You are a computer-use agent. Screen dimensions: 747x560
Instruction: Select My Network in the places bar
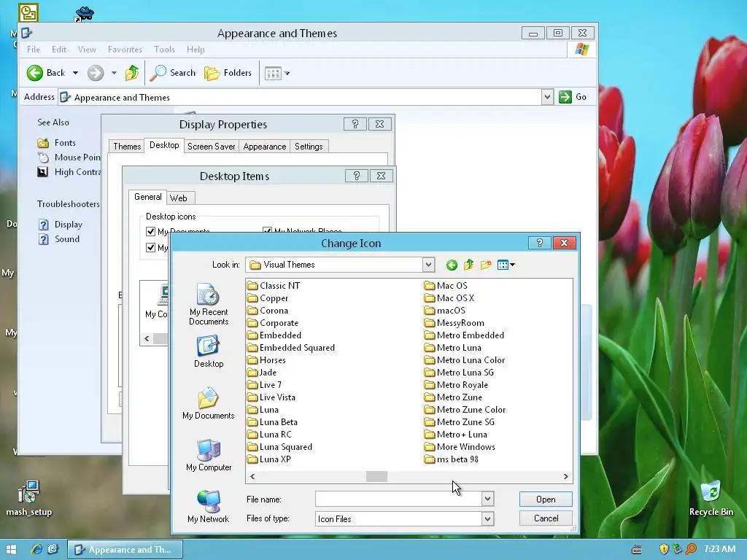point(208,507)
